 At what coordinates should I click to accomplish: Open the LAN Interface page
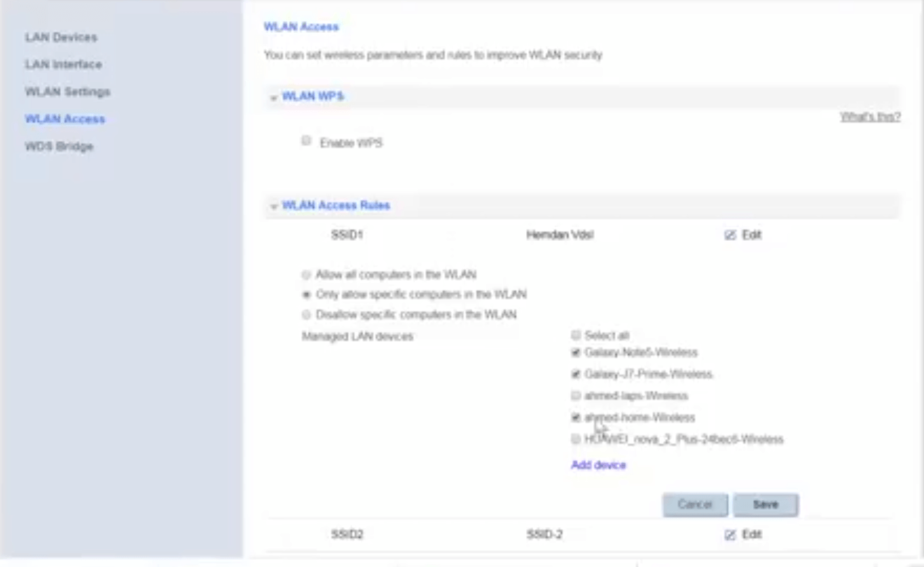coord(63,64)
